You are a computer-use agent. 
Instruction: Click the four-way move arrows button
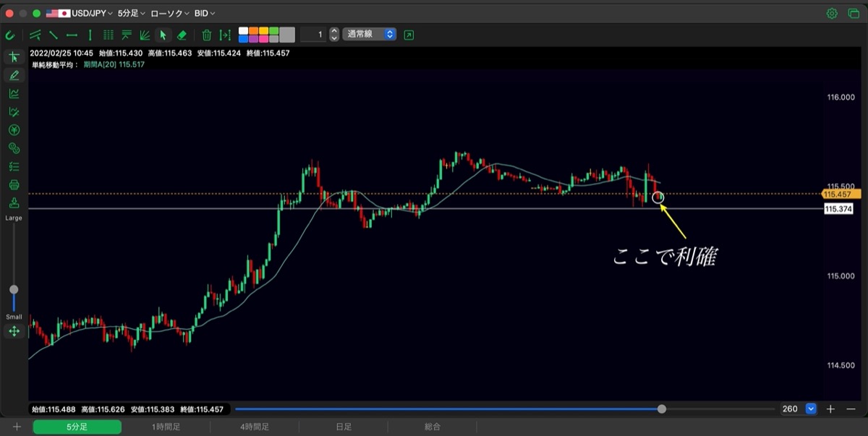tap(14, 331)
